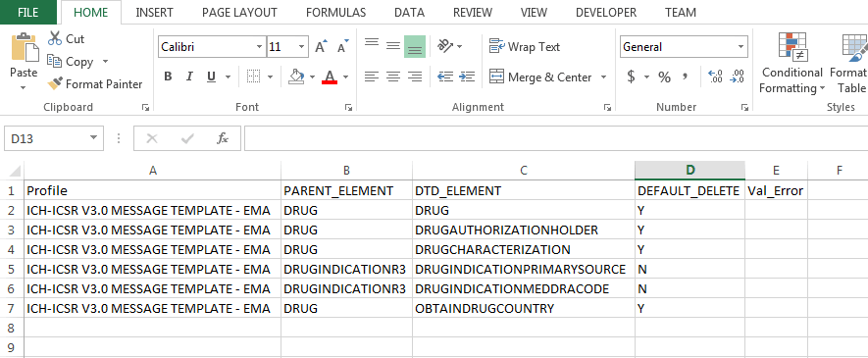This screenshot has width=868, height=358.
Task: Switch to the DATA tab
Action: (410, 12)
